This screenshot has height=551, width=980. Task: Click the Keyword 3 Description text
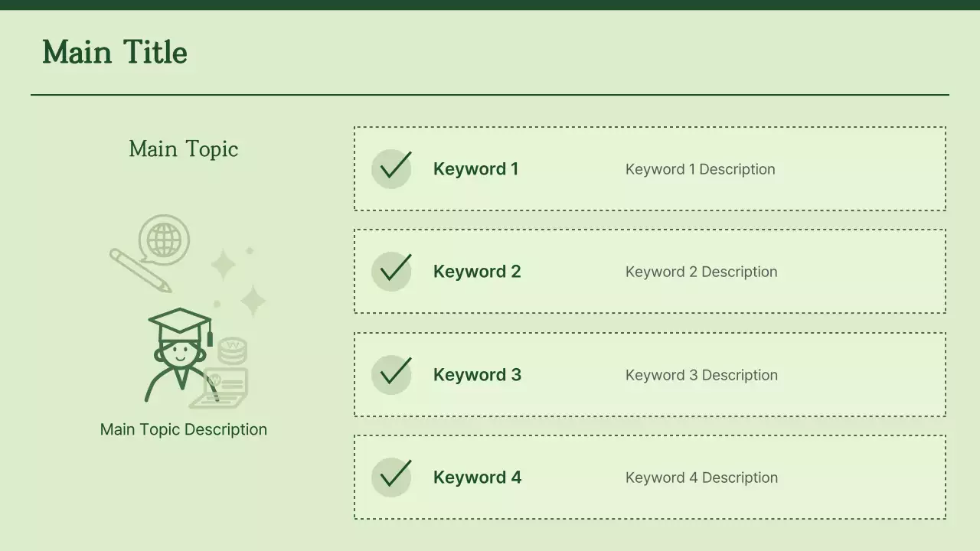pos(701,375)
